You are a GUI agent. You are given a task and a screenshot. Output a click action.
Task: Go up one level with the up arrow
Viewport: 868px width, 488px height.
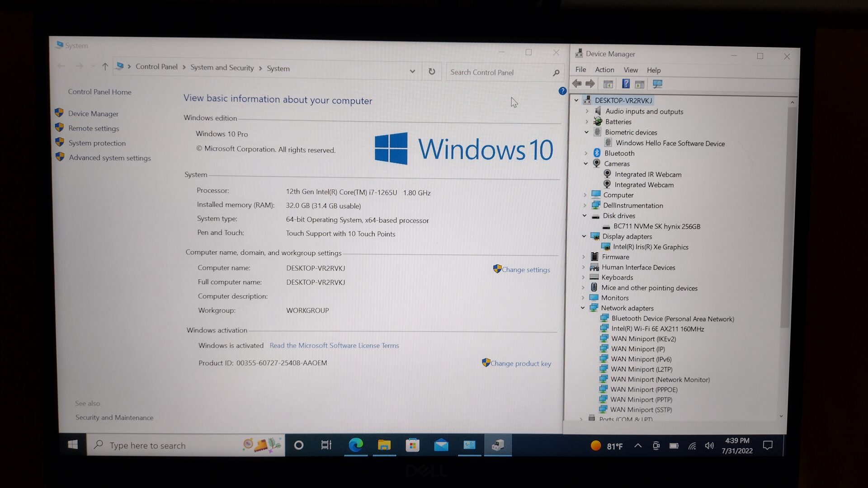105,66
